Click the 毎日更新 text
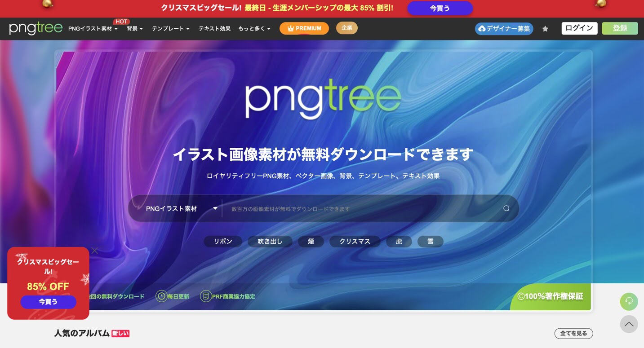The width and height of the screenshot is (644, 348). point(178,296)
